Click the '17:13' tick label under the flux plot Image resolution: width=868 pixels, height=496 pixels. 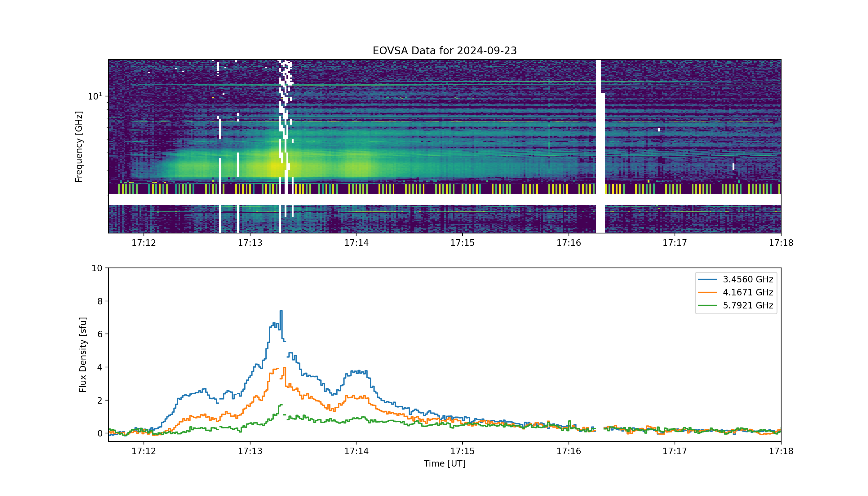click(250, 451)
